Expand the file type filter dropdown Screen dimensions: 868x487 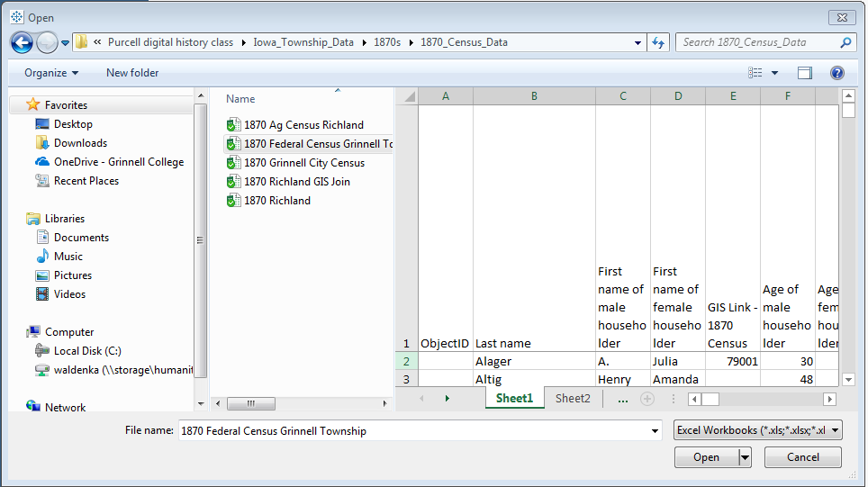[836, 431]
